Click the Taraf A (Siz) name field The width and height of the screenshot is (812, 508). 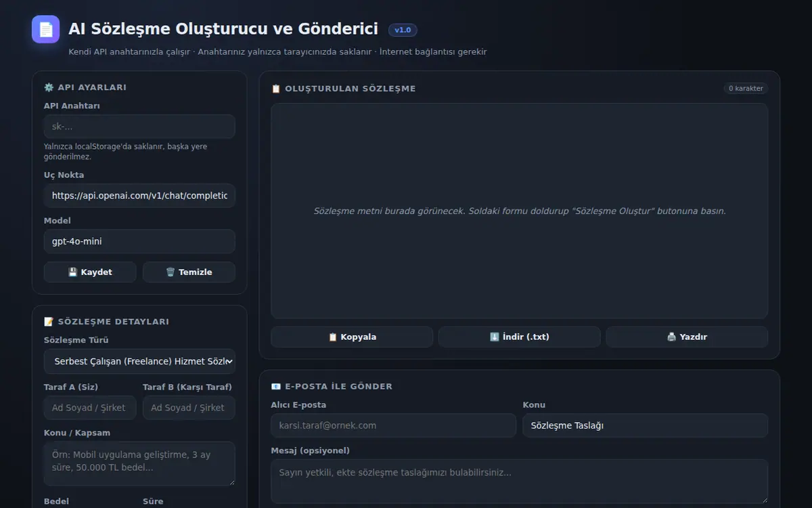click(90, 408)
